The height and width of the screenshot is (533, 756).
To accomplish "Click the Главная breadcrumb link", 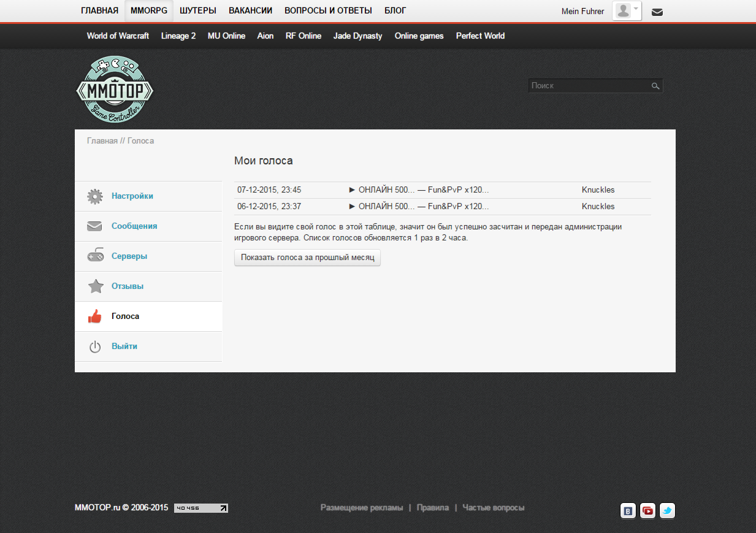I will coord(102,141).
